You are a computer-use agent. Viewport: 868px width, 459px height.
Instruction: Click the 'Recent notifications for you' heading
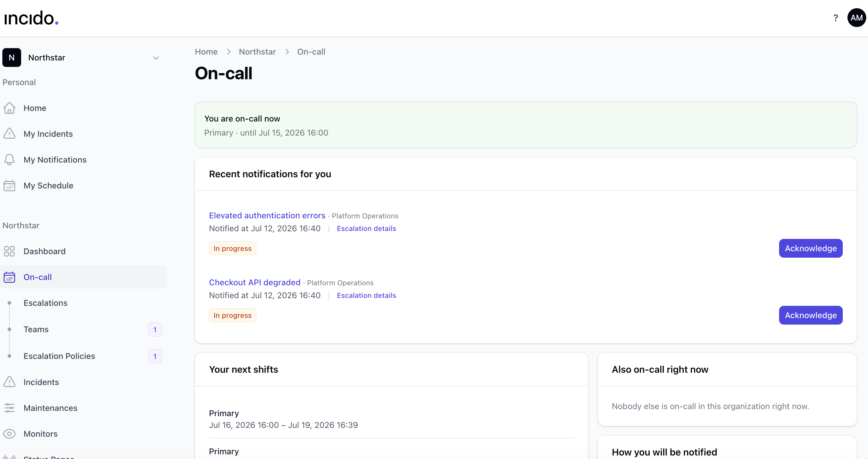coord(270,174)
